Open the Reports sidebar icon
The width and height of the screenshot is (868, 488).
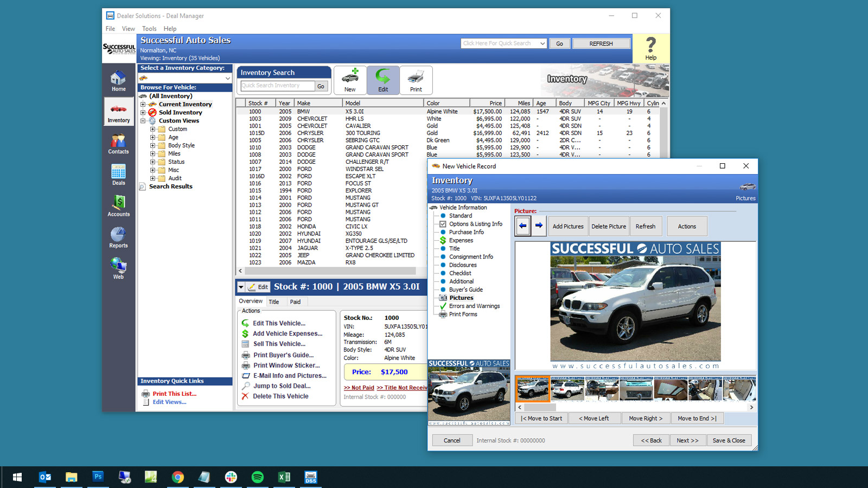pyautogui.click(x=118, y=237)
